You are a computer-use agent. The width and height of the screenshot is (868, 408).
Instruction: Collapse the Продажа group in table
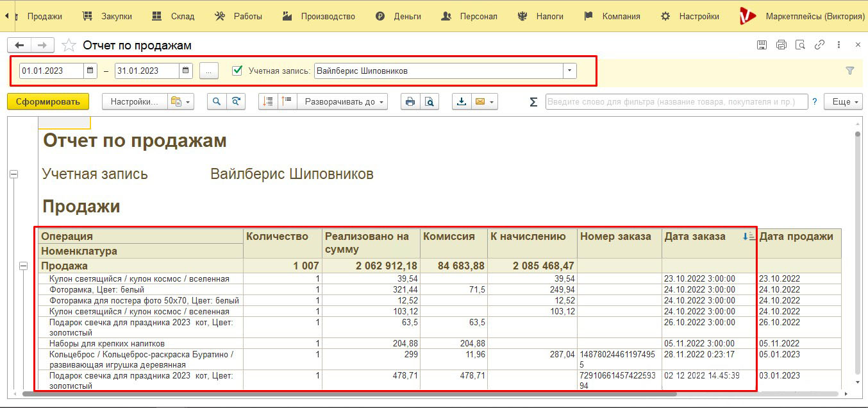pyautogui.click(x=24, y=266)
